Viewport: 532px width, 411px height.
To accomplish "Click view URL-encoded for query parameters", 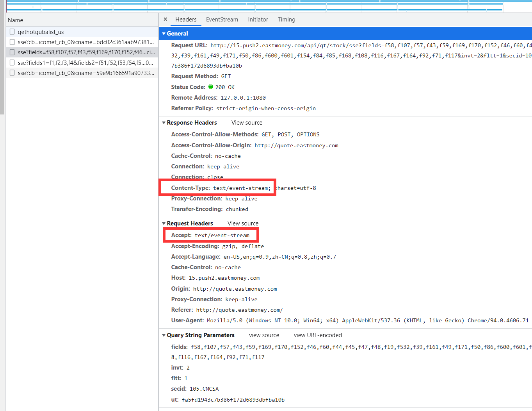I will coord(317,335).
